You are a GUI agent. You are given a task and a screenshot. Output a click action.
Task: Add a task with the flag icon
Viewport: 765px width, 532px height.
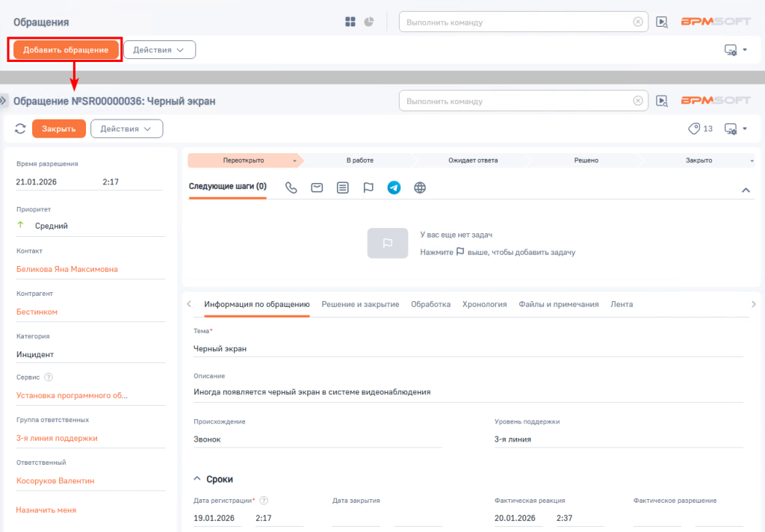pos(368,188)
